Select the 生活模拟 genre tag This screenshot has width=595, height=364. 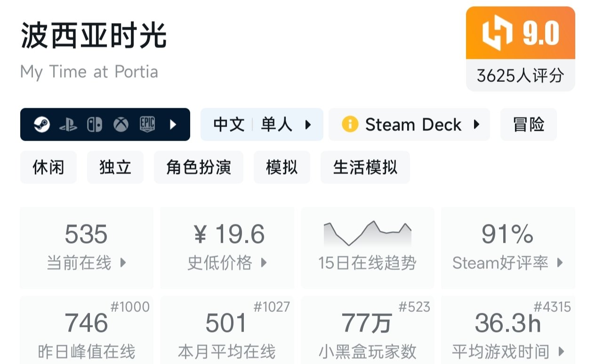tap(365, 167)
